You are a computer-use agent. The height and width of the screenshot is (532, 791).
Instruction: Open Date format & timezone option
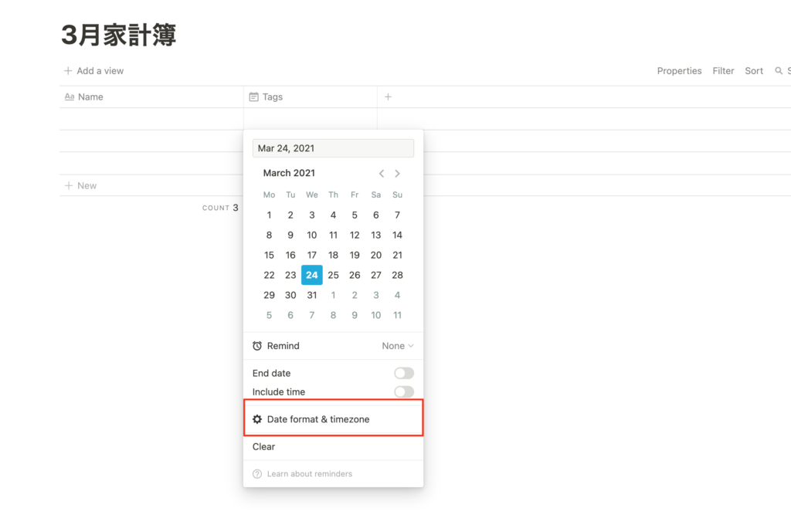(333, 419)
